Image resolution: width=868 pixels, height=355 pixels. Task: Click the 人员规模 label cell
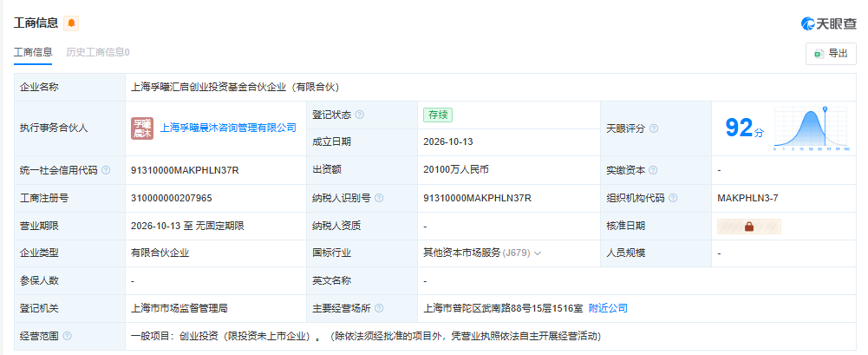656,253
